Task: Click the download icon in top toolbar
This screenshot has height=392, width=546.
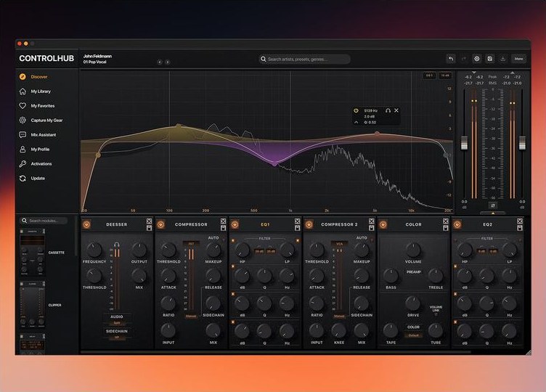Action: tap(502, 59)
